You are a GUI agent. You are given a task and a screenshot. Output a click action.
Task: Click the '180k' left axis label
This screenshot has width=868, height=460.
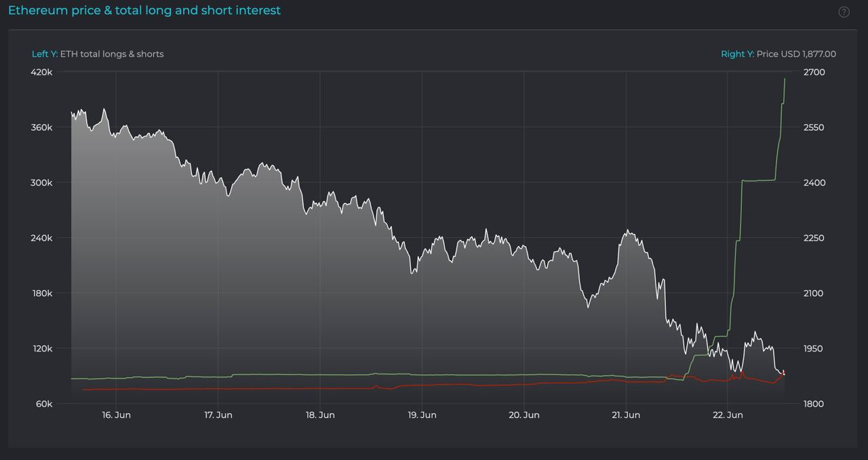tap(42, 293)
